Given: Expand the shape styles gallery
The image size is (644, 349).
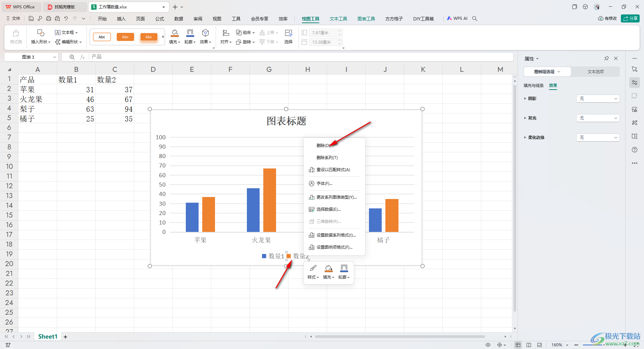Looking at the screenshot, I should click(x=163, y=37).
